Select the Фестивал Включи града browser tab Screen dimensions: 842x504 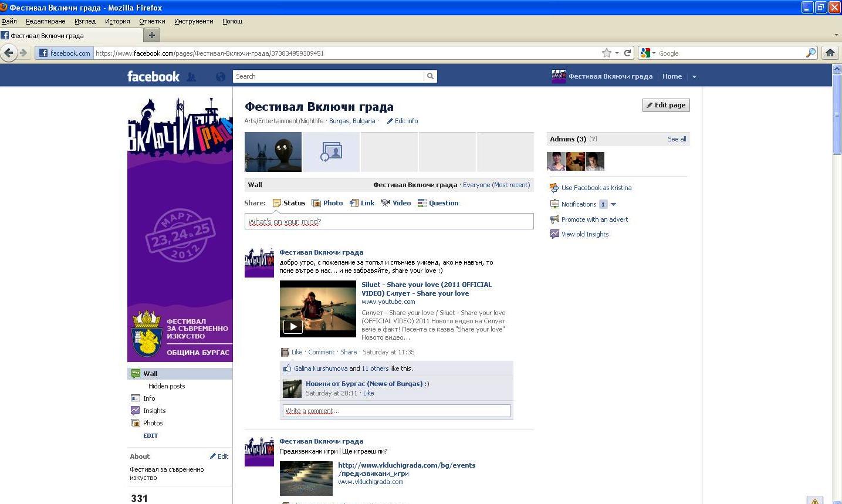(x=70, y=35)
